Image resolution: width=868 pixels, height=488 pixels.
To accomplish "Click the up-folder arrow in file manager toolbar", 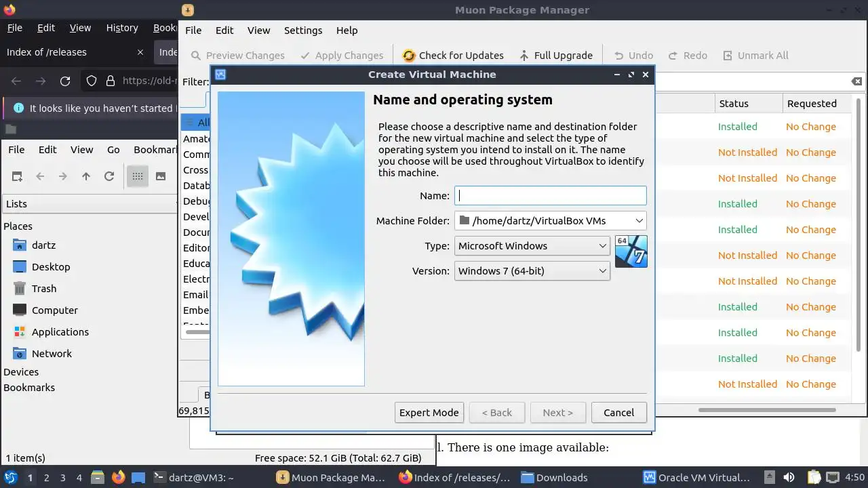I will click(86, 176).
